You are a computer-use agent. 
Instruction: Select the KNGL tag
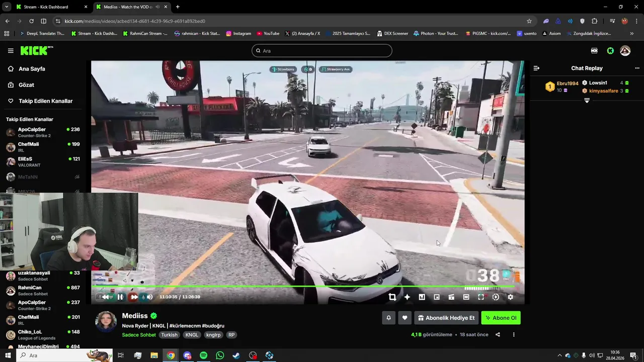192,335
